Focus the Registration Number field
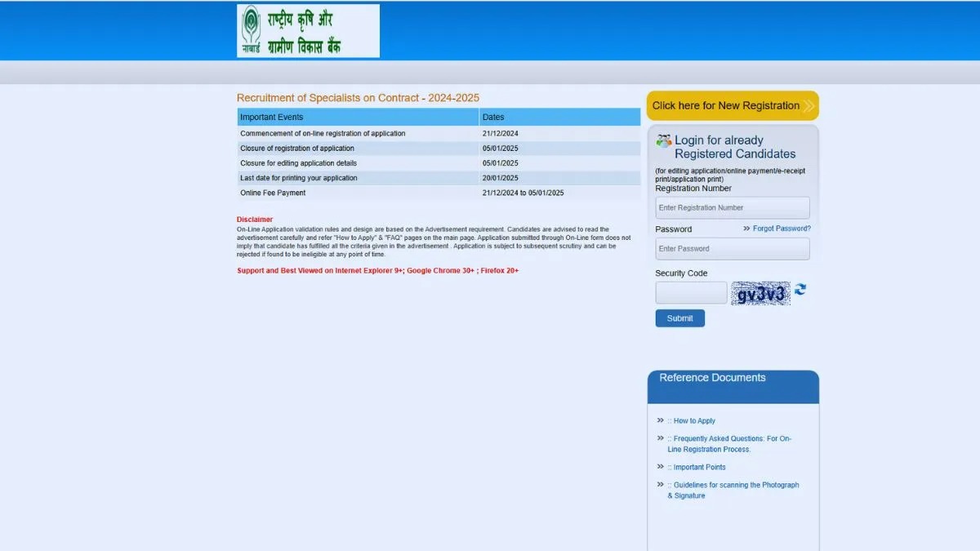 [x=733, y=207]
